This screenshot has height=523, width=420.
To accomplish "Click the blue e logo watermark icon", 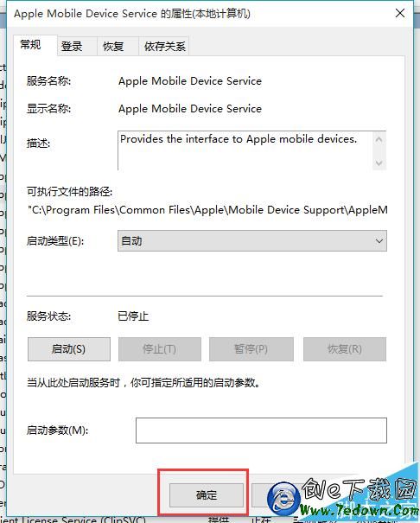I will click(283, 499).
